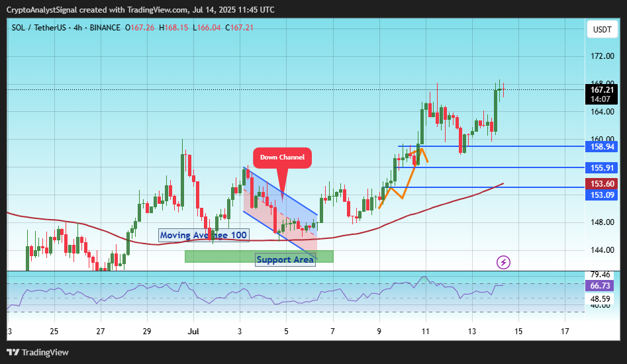Click the 15 date axis label
627x364 pixels.
pos(518,331)
